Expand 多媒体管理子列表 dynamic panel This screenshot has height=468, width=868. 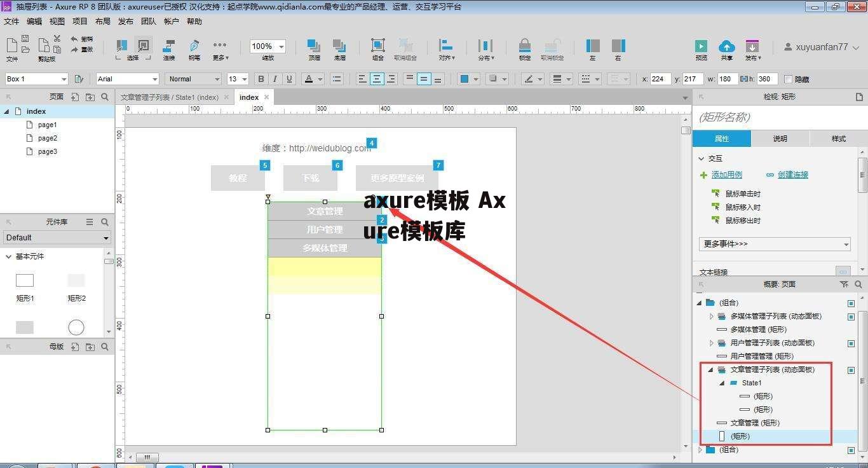coord(712,316)
